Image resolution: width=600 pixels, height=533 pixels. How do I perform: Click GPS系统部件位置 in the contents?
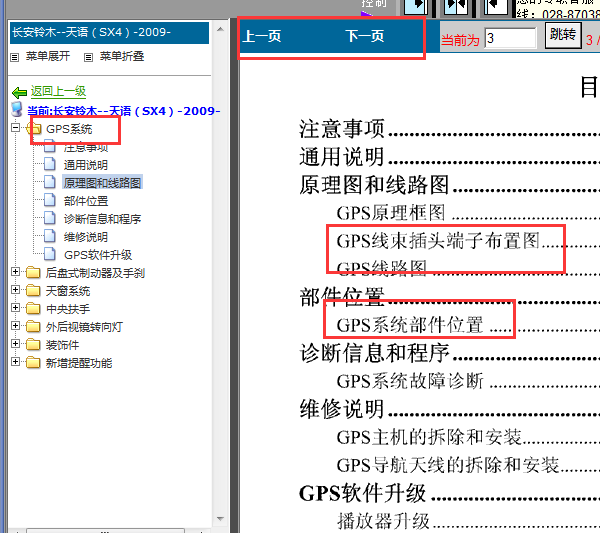tap(410, 325)
